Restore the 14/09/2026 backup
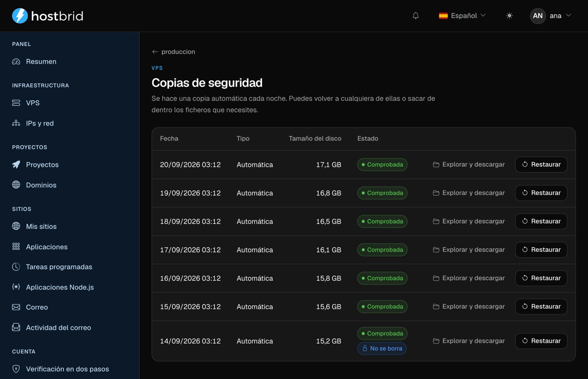 tap(541, 341)
